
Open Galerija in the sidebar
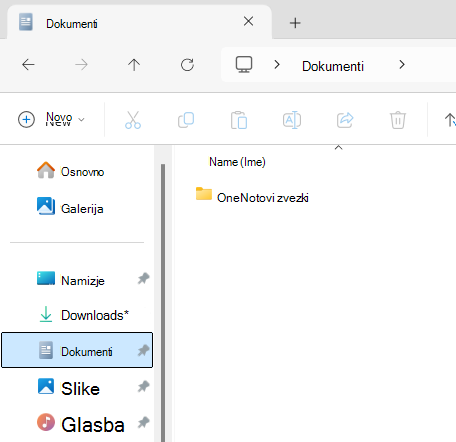click(x=70, y=208)
